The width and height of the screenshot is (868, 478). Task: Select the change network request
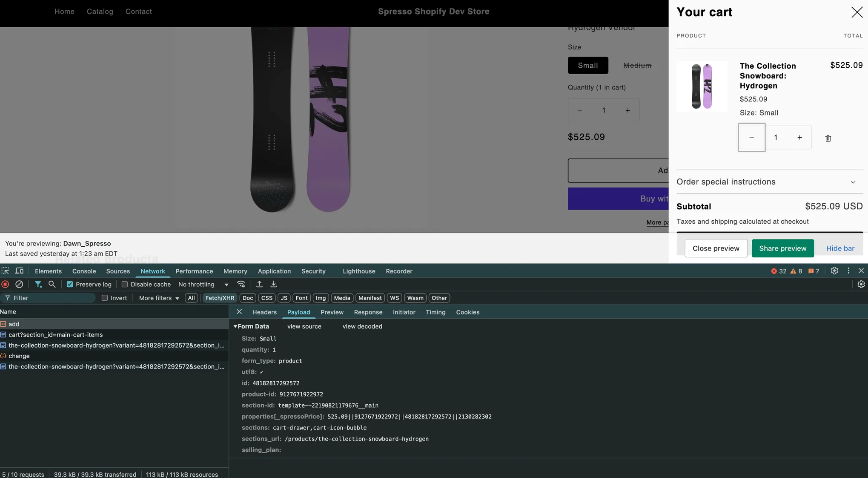coord(114,356)
